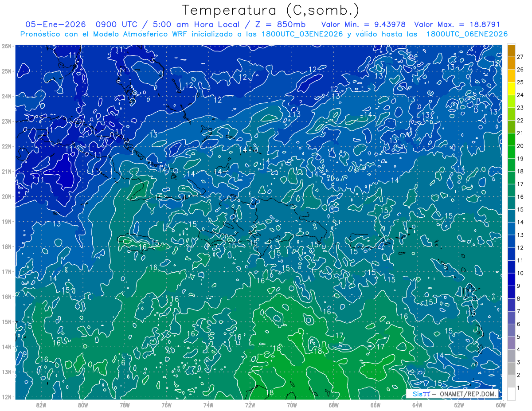
Task: Click the '82W' longitude axis label
Action: tap(41, 405)
